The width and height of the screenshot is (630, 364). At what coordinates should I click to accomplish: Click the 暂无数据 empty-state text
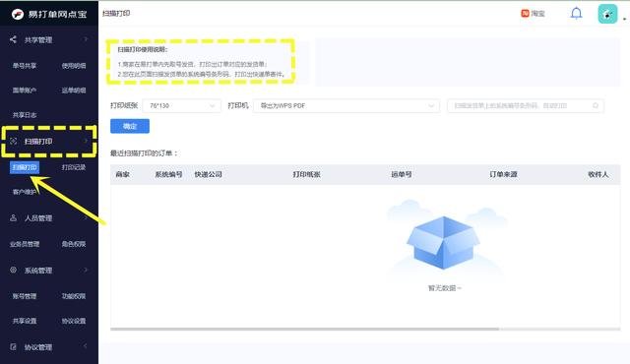(x=444, y=287)
